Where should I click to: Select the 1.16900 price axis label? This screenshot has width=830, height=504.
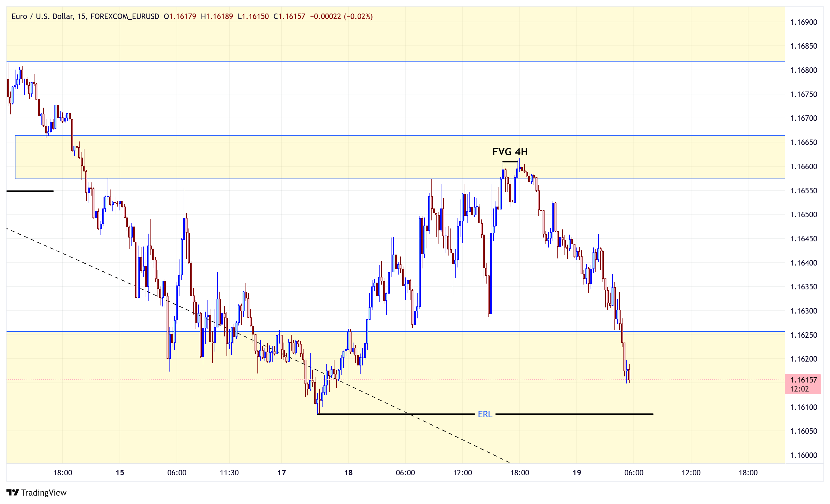803,22
